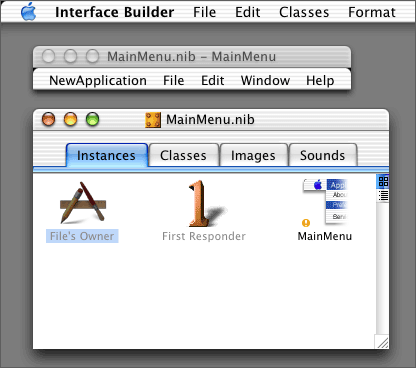Click the MainMenu.nib nib file title icon
Screen dimensions: 416x368
153,120
